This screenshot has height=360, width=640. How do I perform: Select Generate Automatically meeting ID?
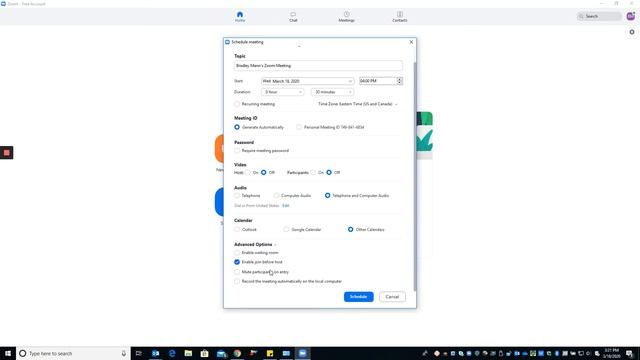(237, 127)
